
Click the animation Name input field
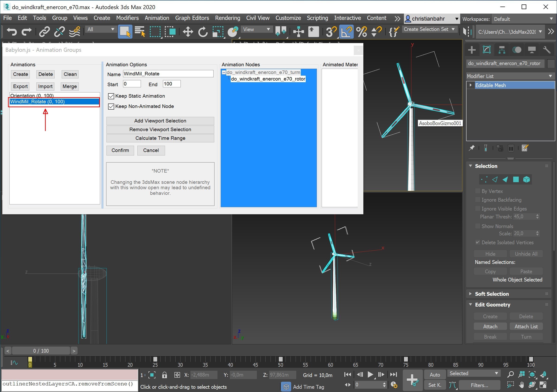pyautogui.click(x=168, y=74)
